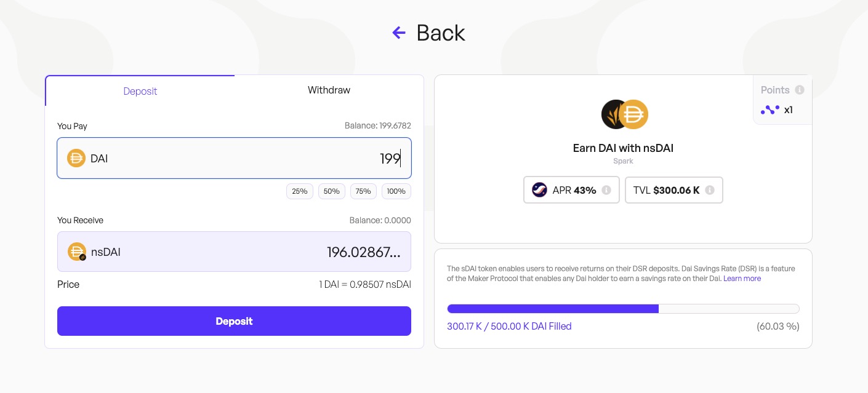Screen dimensions: 868x393
Task: Click the info icon next to APR 43%
Action: (606, 190)
